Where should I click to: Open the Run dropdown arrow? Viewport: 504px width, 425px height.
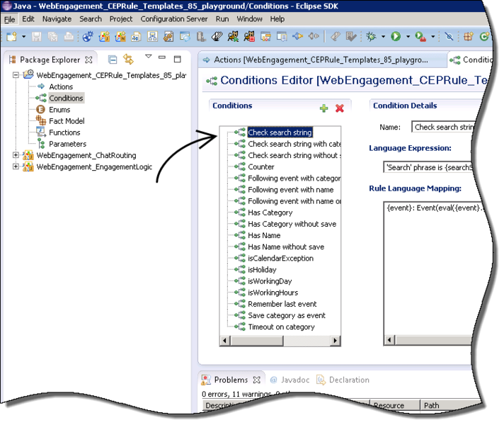(408, 37)
